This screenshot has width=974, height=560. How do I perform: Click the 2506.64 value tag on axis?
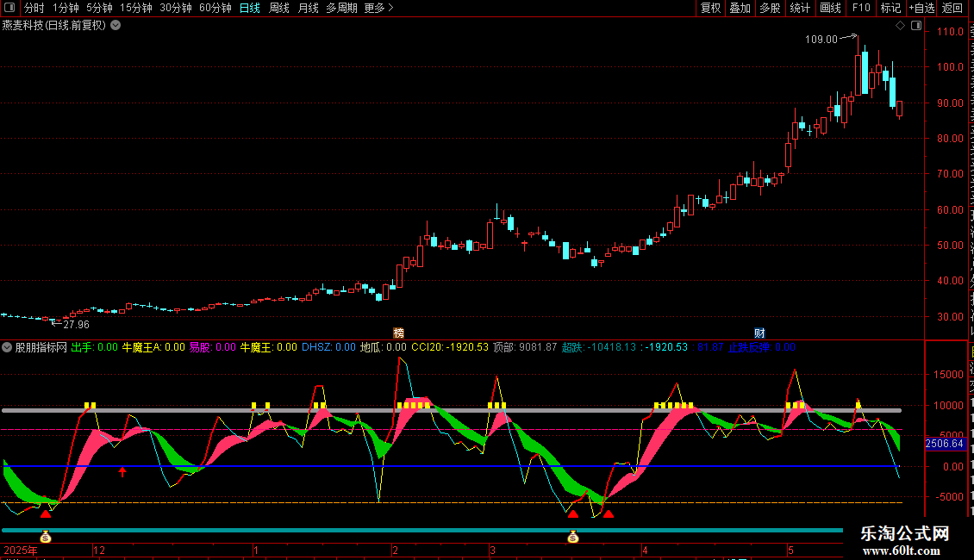click(944, 444)
